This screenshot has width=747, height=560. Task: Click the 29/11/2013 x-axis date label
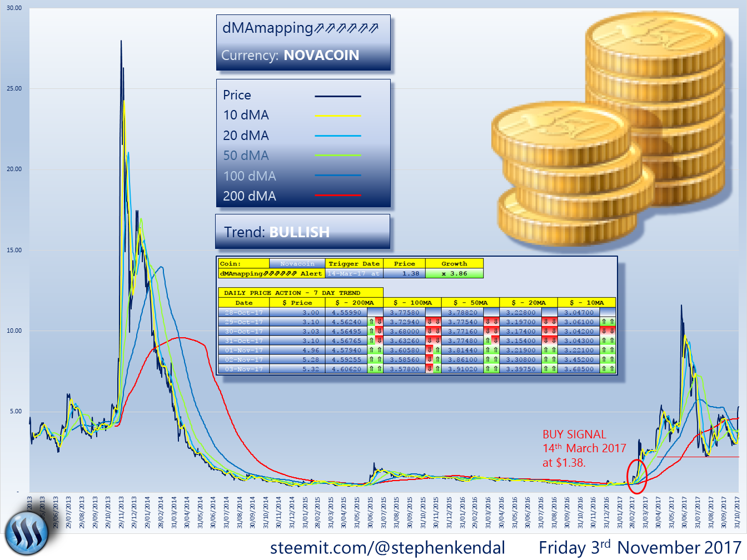click(121, 512)
